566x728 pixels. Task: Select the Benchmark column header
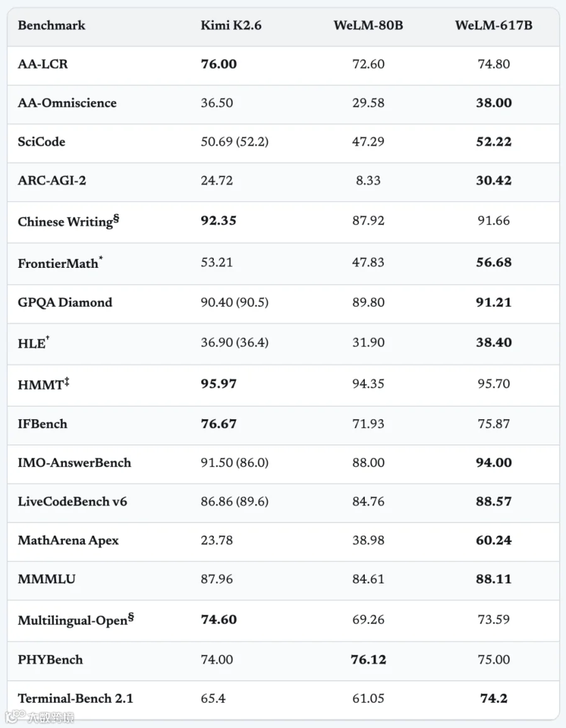coord(52,25)
